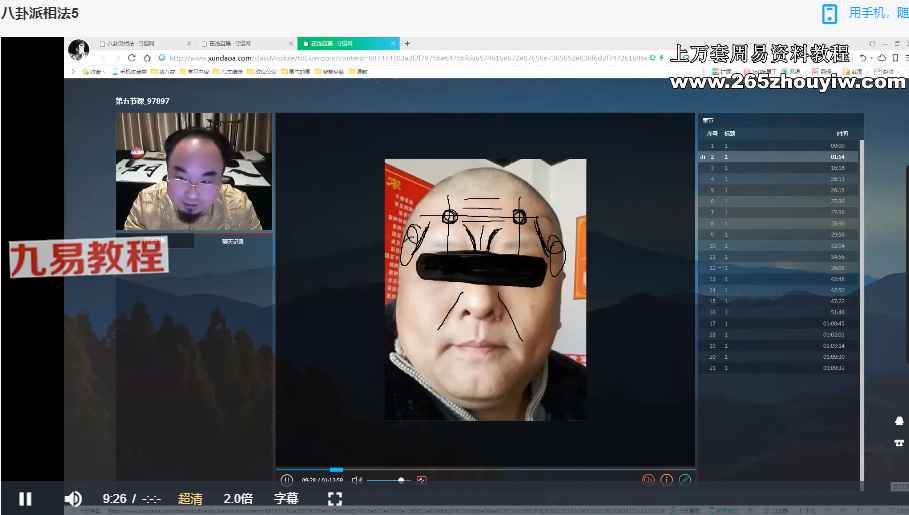Click the 用手机 phone icon
The width and height of the screenshot is (909, 515).
830,14
